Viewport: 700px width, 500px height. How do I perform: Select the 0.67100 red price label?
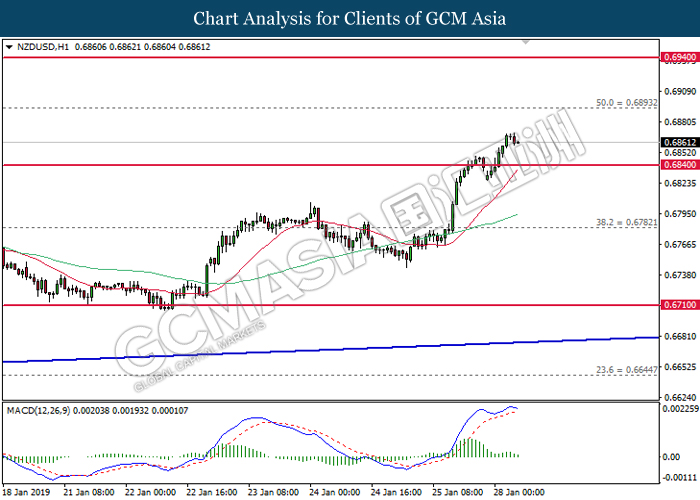tap(680, 305)
